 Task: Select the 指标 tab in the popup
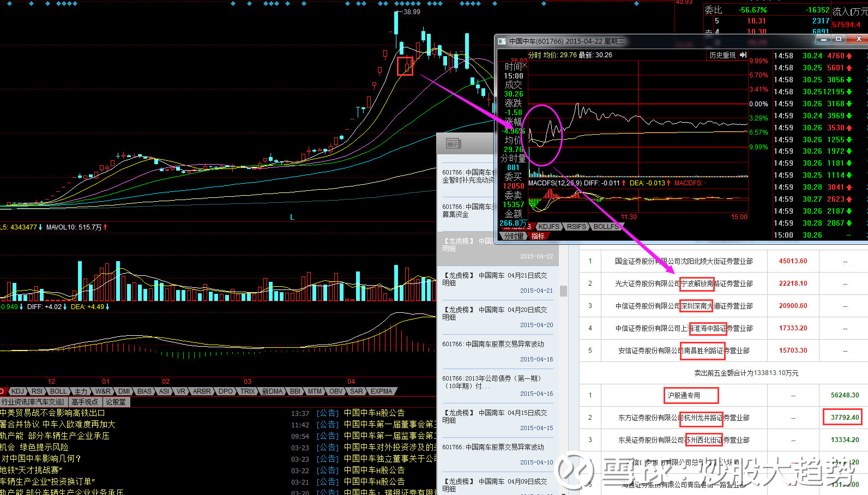click(x=538, y=236)
